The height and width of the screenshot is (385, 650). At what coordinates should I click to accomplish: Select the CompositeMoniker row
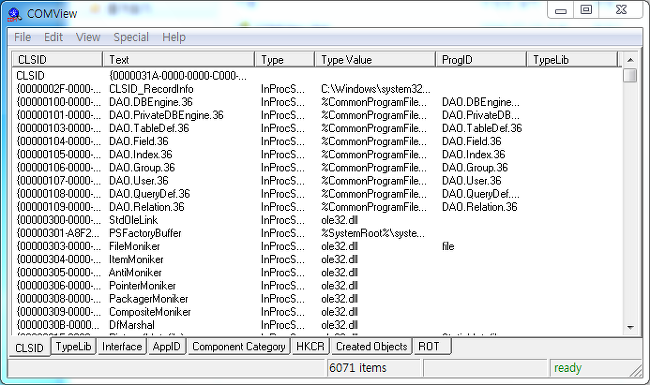[317, 312]
